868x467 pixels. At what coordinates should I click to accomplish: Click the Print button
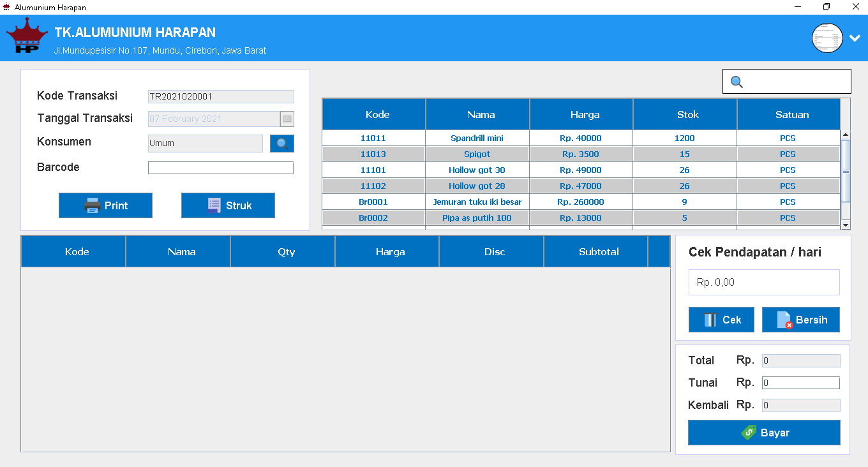click(105, 205)
